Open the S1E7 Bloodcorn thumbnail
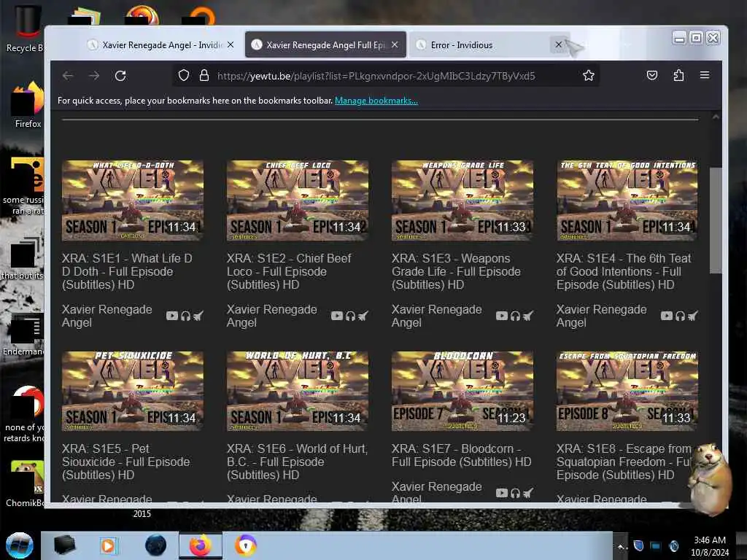The image size is (747, 560). (462, 392)
